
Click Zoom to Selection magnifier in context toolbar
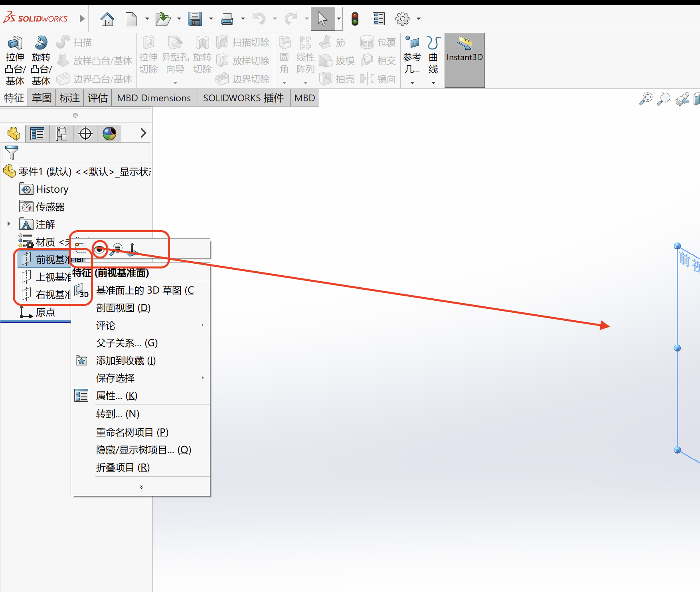pyautogui.click(x=116, y=249)
